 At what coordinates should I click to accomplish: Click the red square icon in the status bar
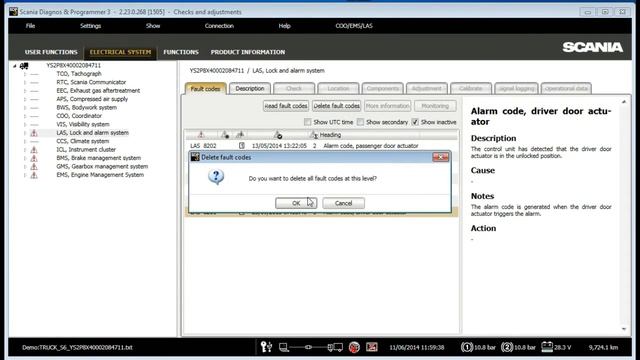tap(371, 347)
